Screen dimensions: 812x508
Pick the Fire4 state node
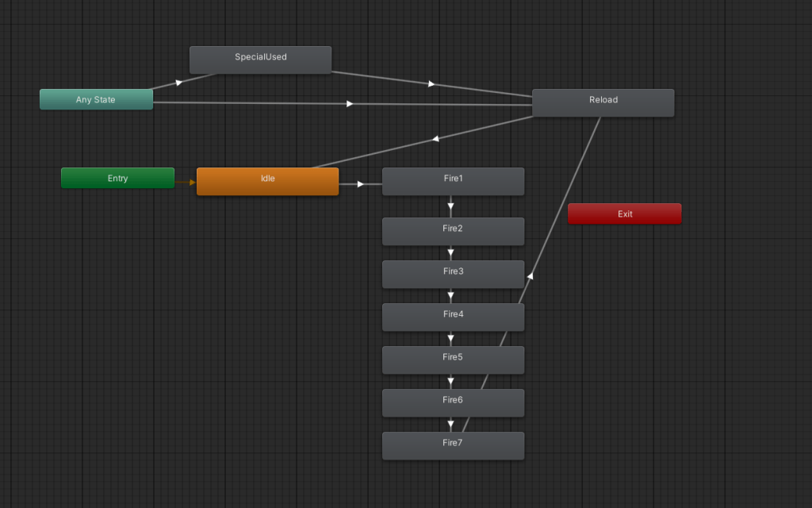453,317
